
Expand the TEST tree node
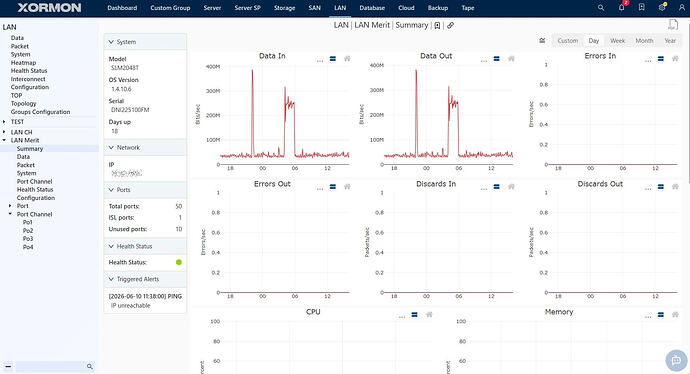(x=4, y=122)
